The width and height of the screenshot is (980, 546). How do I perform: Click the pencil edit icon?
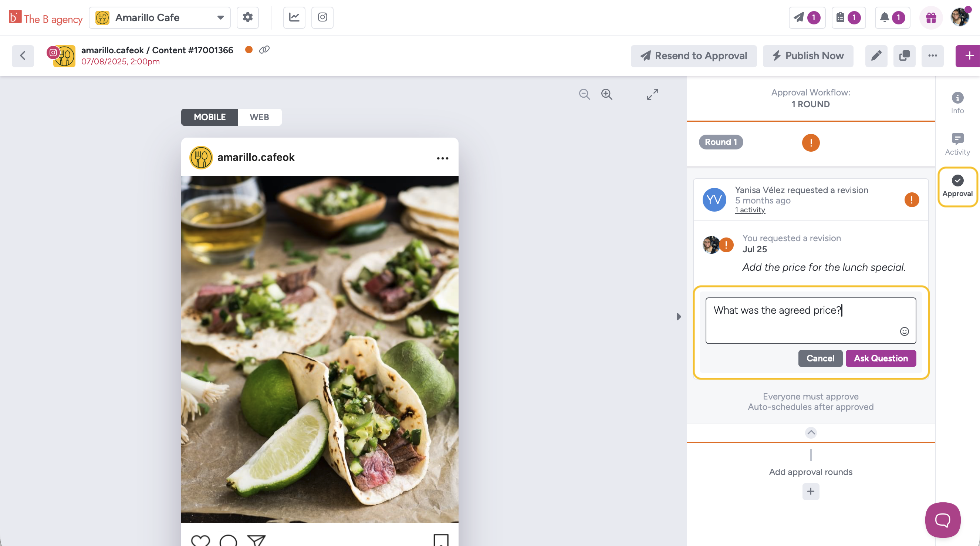pyautogui.click(x=876, y=56)
